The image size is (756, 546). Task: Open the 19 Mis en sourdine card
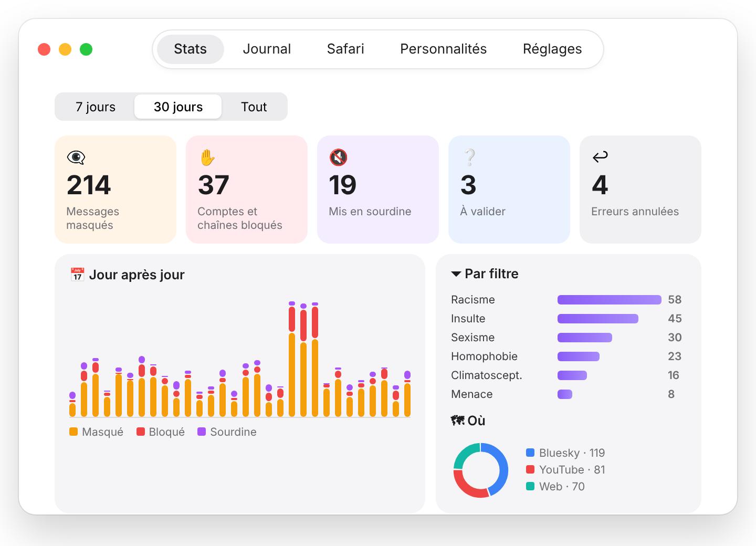[378, 190]
